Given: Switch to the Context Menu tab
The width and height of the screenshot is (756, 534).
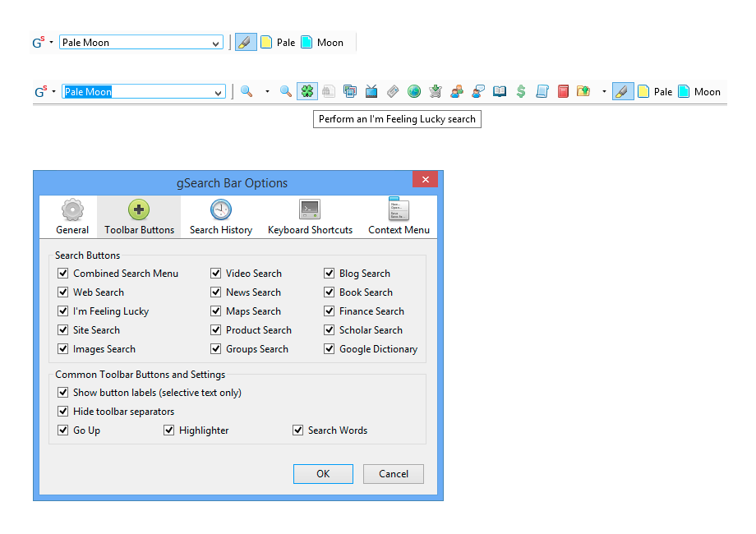Looking at the screenshot, I should (x=399, y=217).
